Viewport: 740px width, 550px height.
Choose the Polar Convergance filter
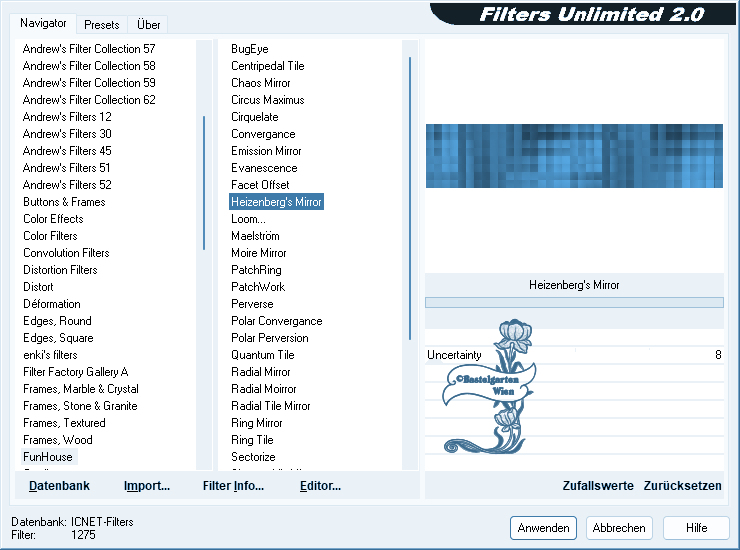click(x=277, y=321)
